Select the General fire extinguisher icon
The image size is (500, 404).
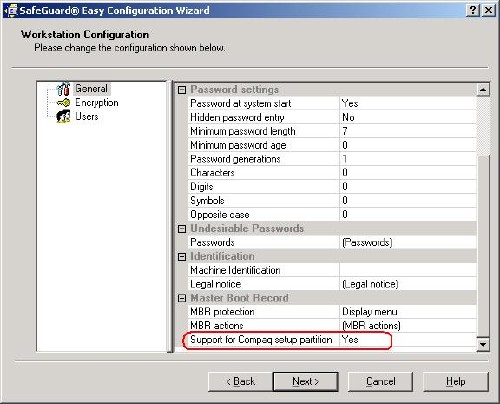63,89
